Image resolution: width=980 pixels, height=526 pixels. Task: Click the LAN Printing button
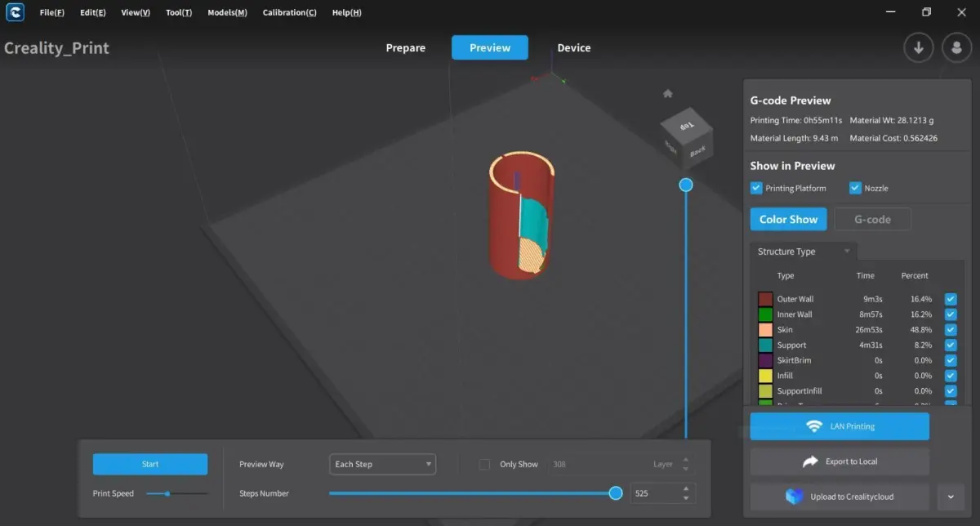coord(840,426)
